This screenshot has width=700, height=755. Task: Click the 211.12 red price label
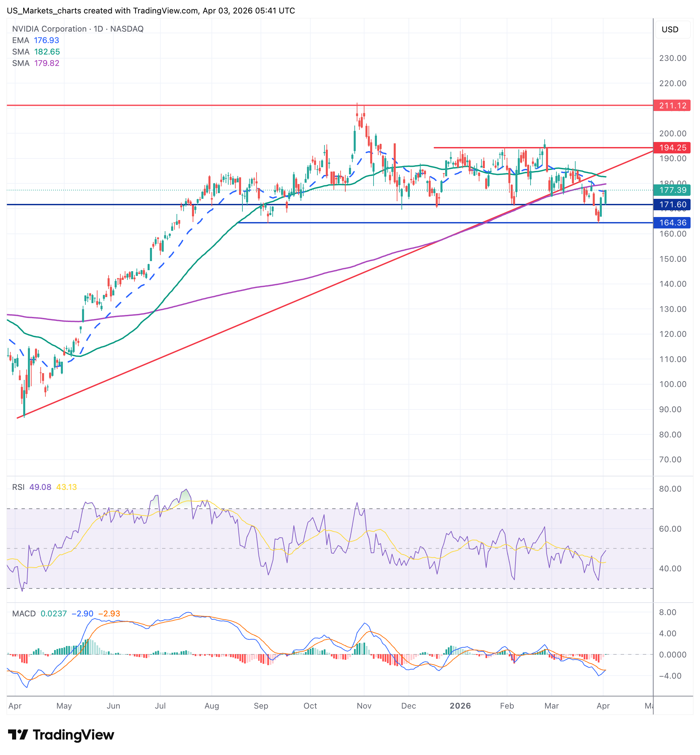672,105
